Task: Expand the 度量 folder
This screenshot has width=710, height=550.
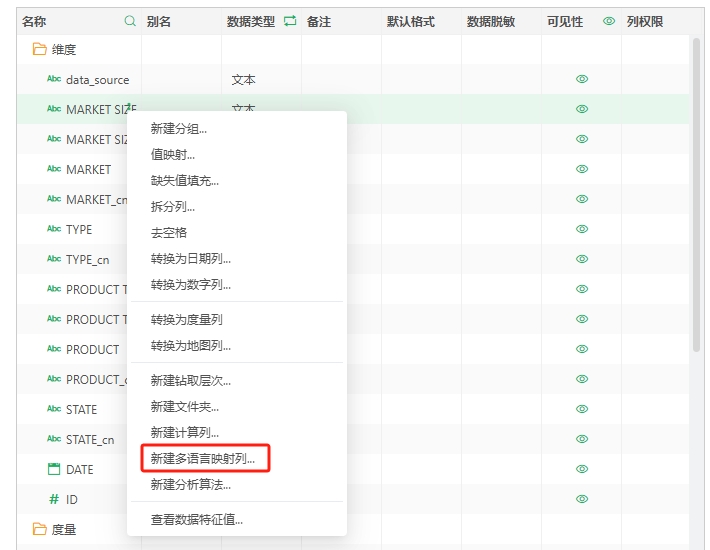Action: tap(40, 529)
